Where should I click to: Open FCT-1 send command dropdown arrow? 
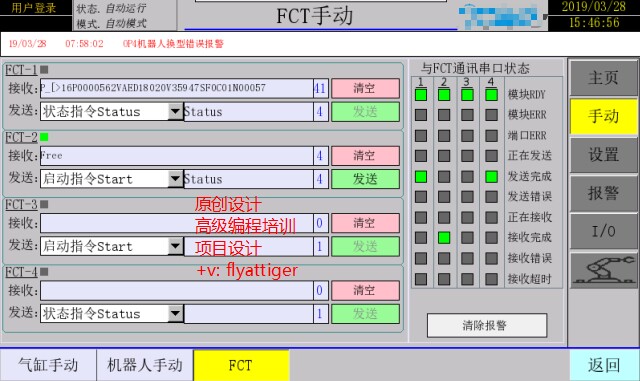(175, 111)
